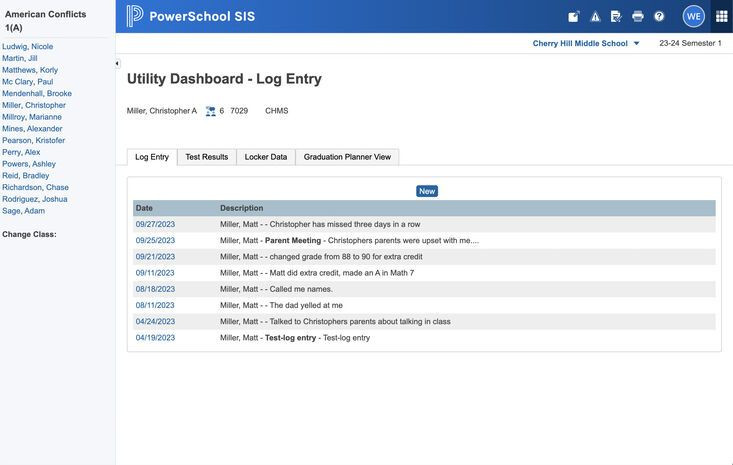Select student Mc Clary, Paul
Image resolution: width=733 pixels, height=465 pixels.
click(x=28, y=82)
